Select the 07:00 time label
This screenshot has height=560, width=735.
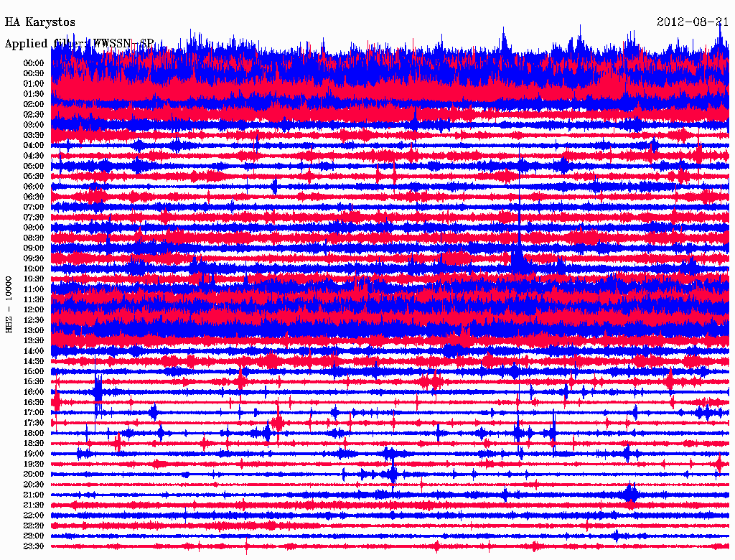pos(33,207)
